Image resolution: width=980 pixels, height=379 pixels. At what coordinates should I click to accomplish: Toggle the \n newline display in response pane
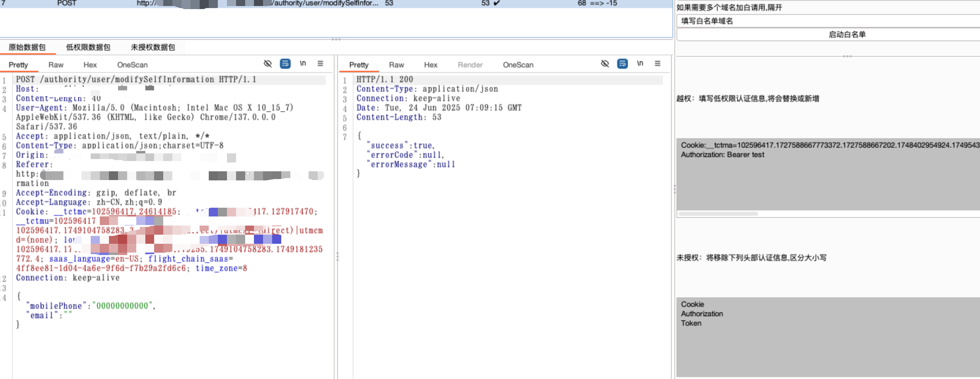click(x=640, y=63)
